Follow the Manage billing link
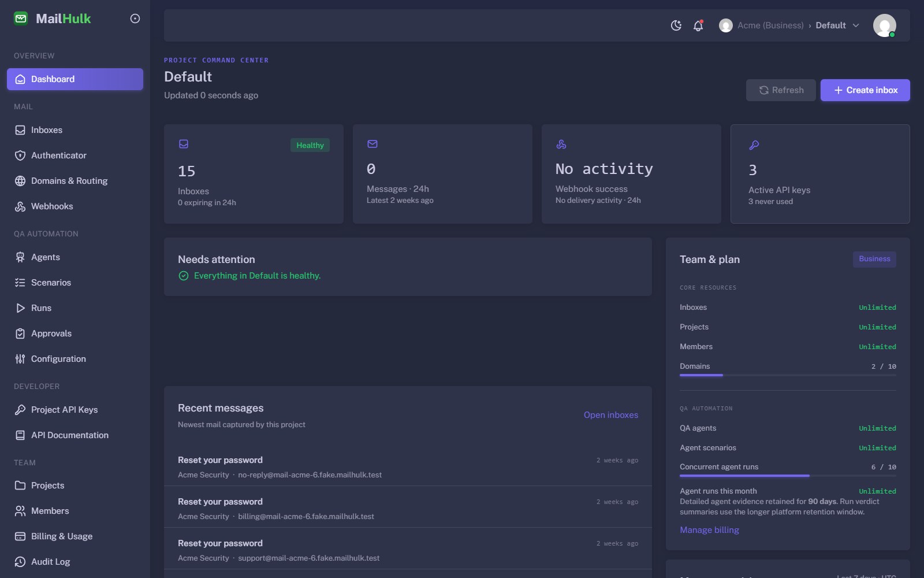 point(709,530)
